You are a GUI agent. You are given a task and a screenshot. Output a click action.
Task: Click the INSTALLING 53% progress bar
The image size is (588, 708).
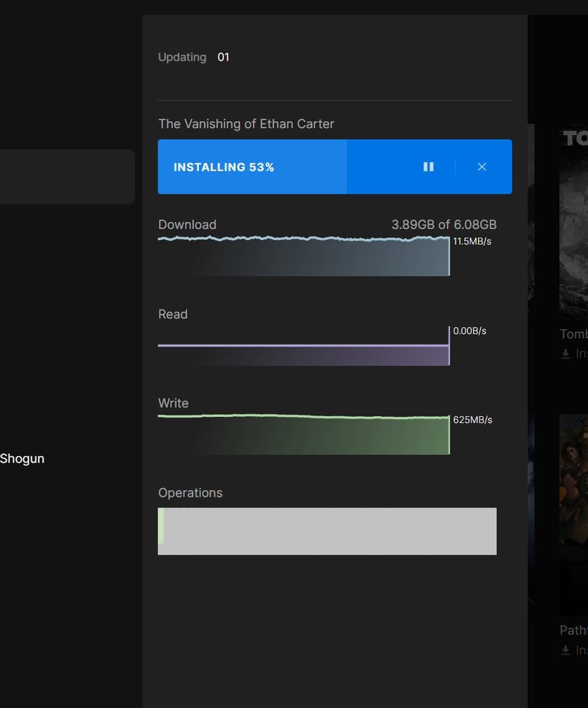(335, 167)
